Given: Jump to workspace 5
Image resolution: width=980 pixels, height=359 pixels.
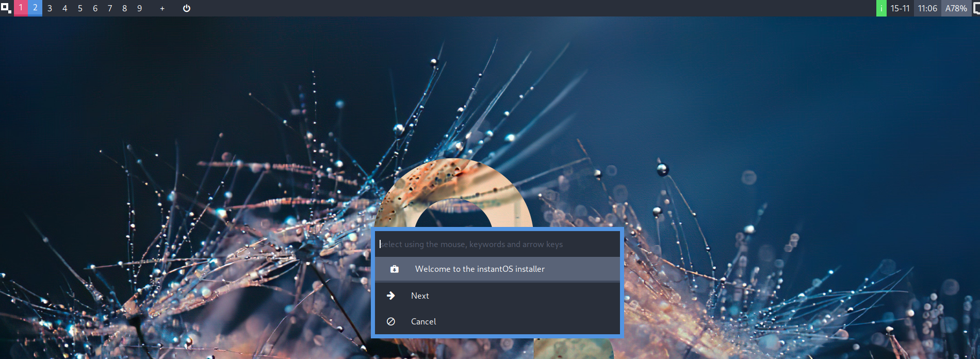Looking at the screenshot, I should click(x=80, y=8).
